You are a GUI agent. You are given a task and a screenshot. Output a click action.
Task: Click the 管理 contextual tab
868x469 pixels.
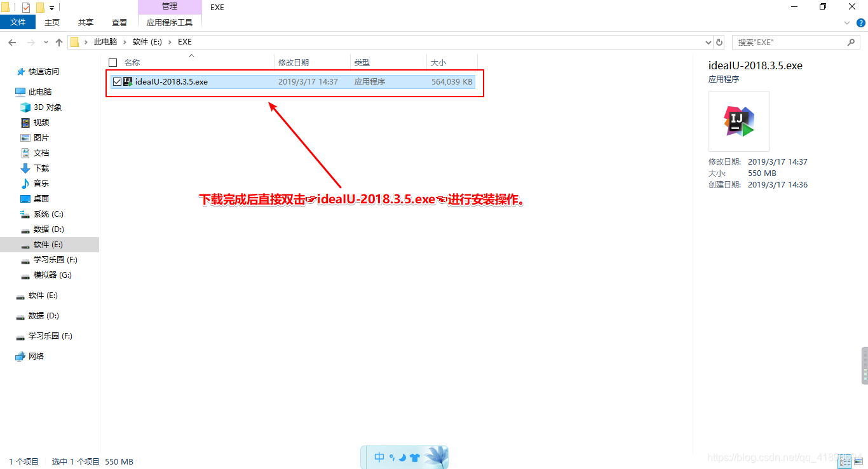(170, 6)
